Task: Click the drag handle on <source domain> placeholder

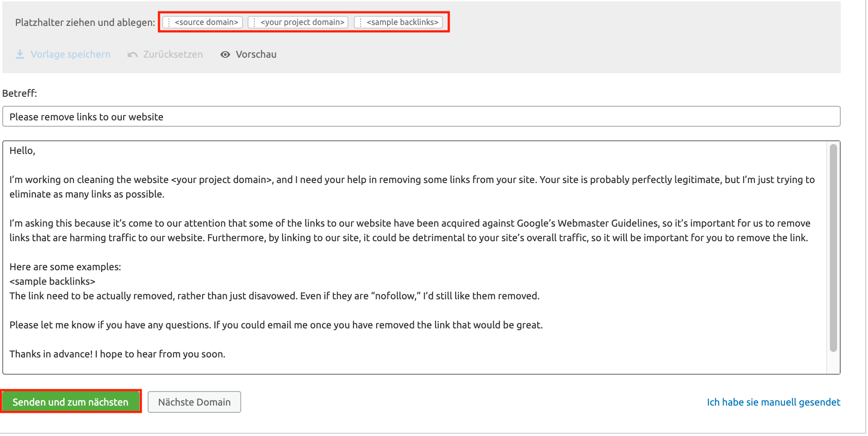Action: 169,22
